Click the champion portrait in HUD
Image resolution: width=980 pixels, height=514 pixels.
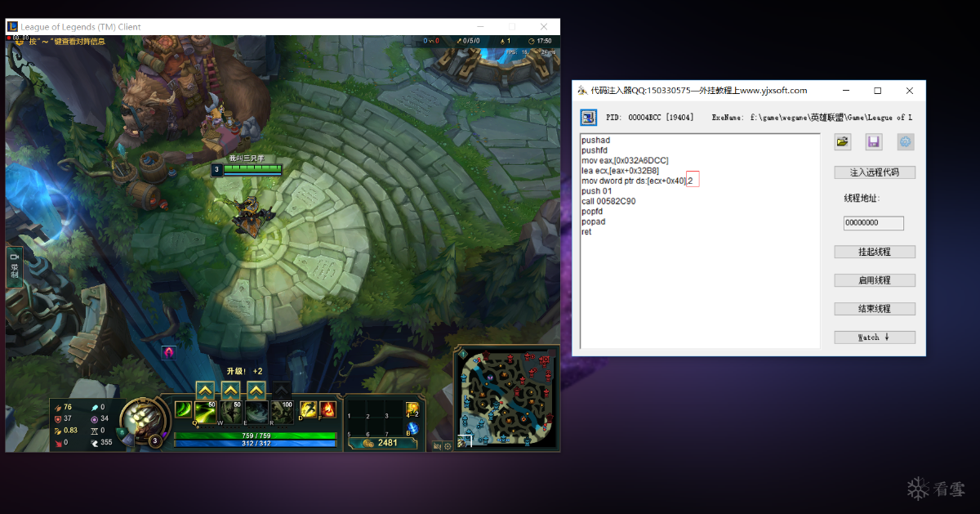[145, 420]
